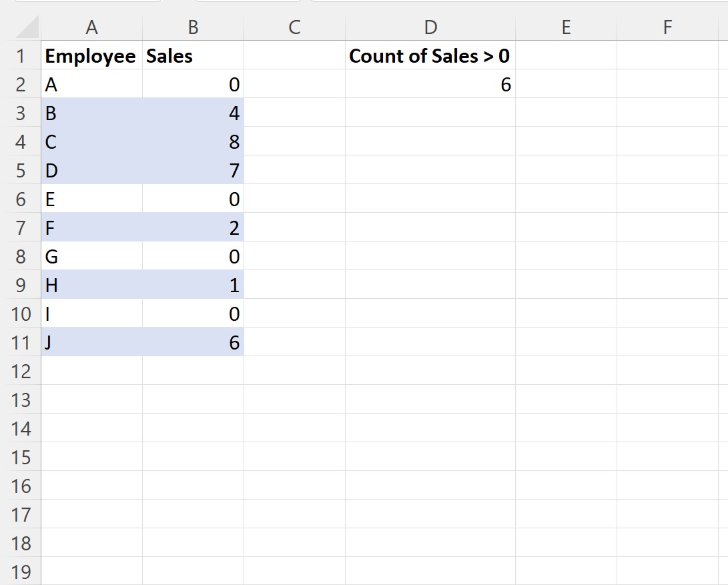Select the Sales value 7 for Employee D
Image resolution: width=728 pixels, height=585 pixels.
192,170
